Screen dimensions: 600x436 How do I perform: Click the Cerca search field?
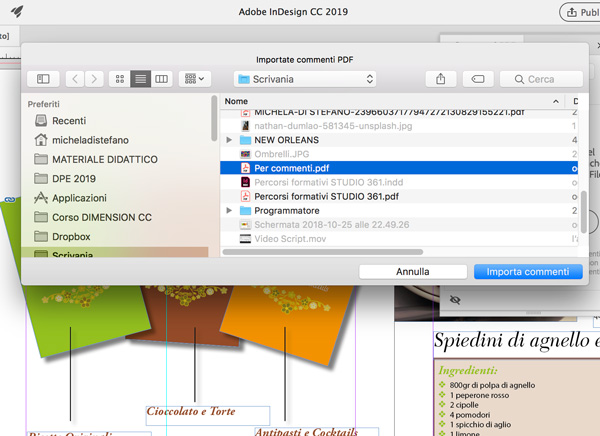click(541, 79)
